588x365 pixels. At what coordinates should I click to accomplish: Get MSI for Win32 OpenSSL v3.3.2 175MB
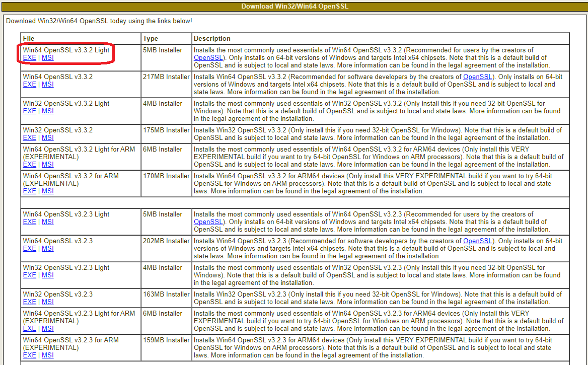point(48,137)
